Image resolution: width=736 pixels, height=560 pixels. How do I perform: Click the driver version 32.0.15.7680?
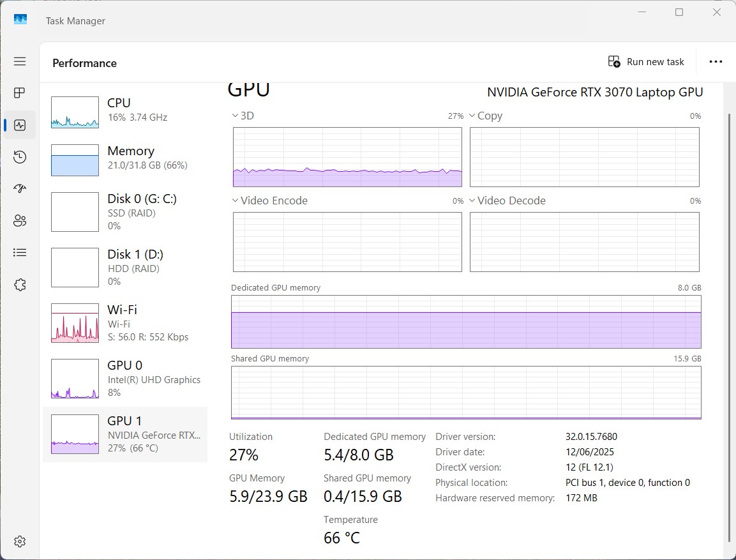(x=591, y=437)
